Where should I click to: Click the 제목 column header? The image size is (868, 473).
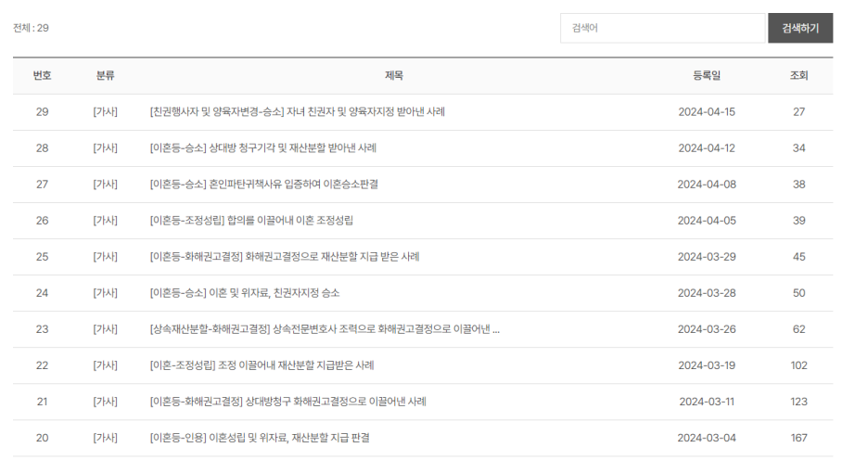(x=394, y=75)
